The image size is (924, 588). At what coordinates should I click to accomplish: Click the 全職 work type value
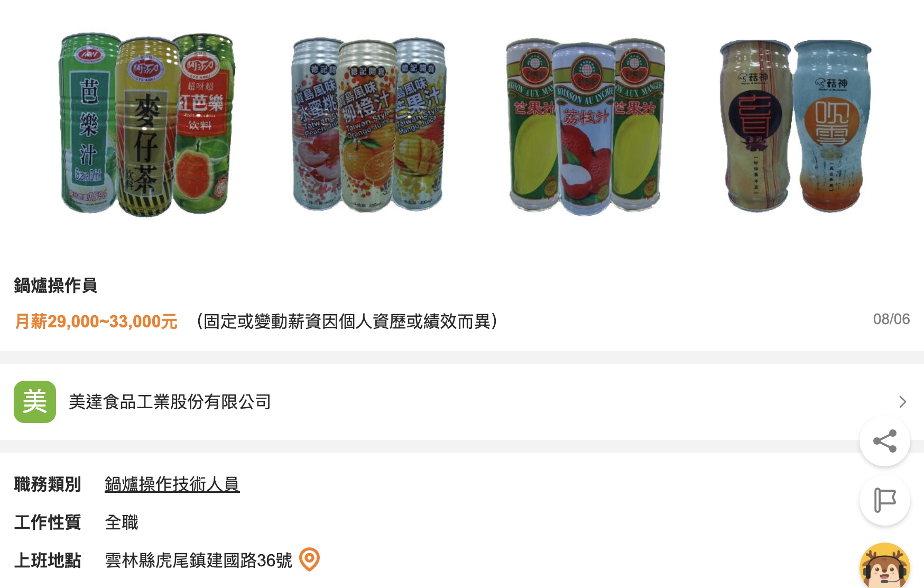click(x=122, y=522)
